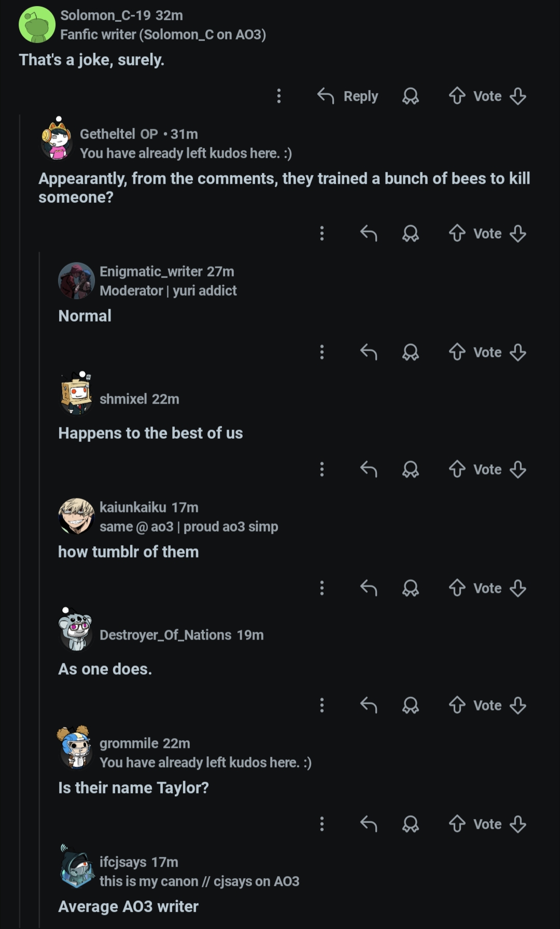Tap ifcjsays' avatar image
Viewport: 560px width, 929px height.
tap(76, 871)
